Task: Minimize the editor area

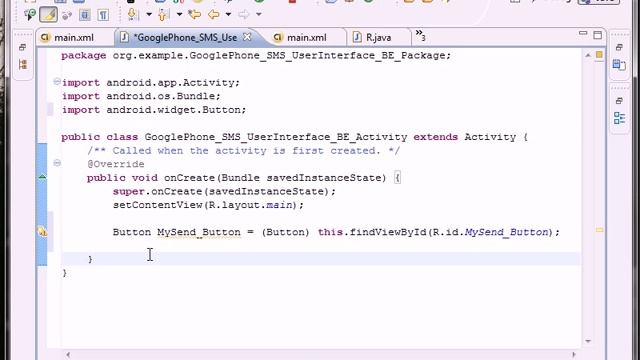Action: click(x=583, y=33)
